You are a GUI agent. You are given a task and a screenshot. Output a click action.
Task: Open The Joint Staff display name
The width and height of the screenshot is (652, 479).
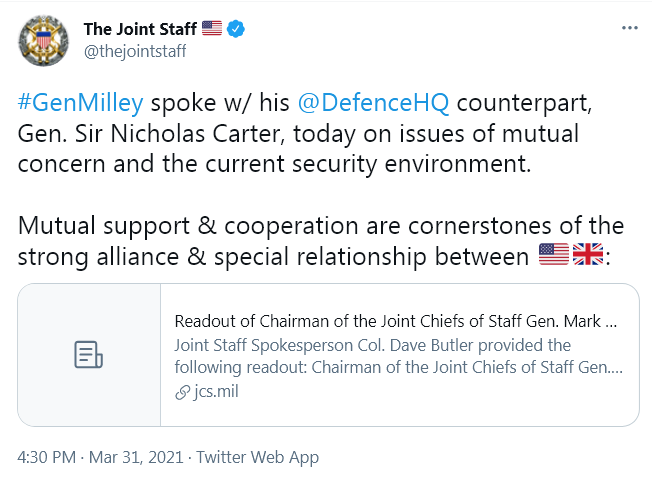click(x=140, y=29)
